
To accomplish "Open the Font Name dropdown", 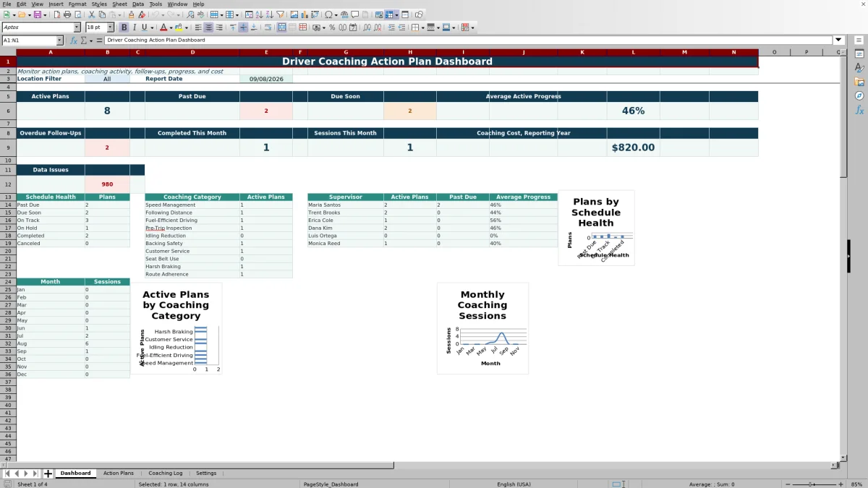I will [x=77, y=27].
